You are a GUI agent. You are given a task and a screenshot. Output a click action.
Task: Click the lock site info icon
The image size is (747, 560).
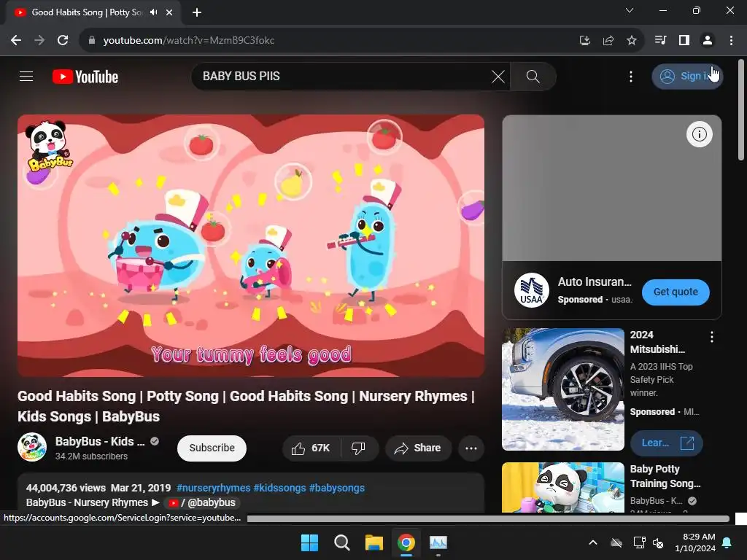coord(92,41)
